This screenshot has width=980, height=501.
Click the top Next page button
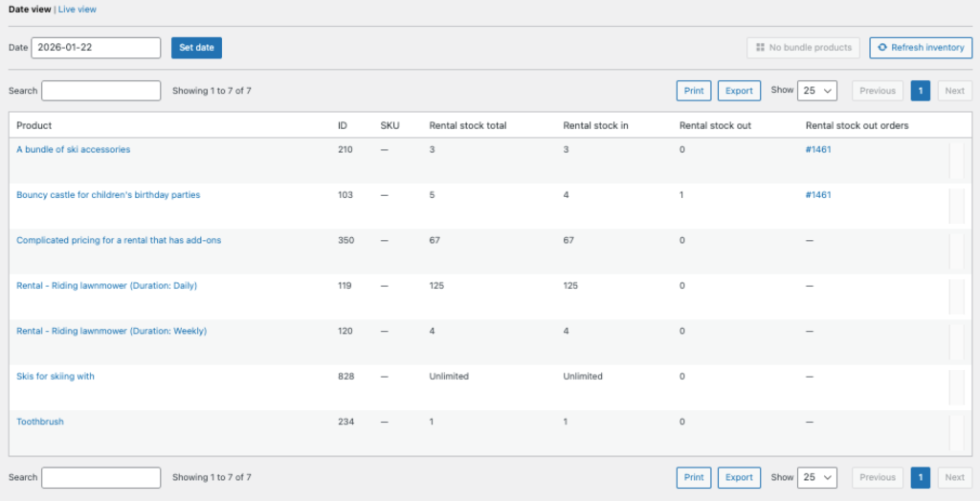954,91
